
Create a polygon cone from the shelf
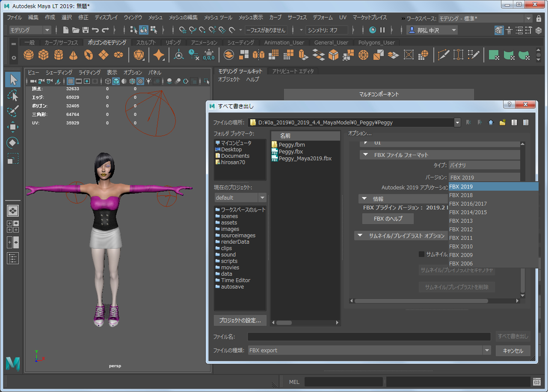74,55
